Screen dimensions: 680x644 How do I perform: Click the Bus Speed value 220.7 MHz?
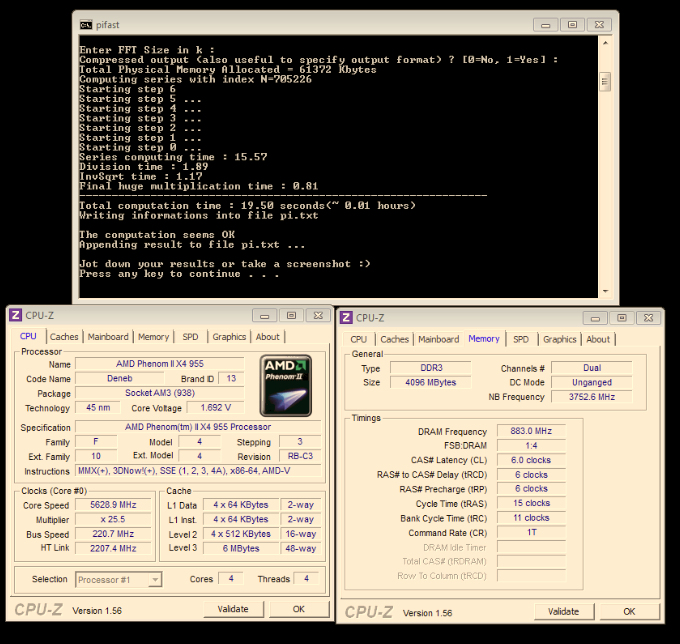(113, 534)
